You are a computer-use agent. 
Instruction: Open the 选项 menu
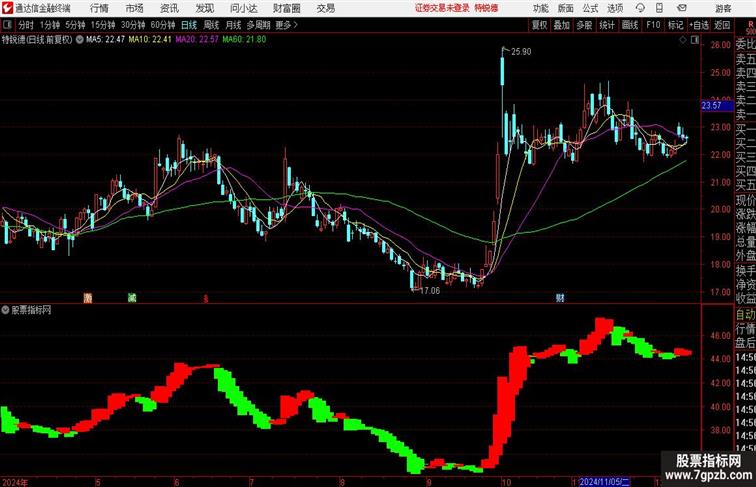pos(615,8)
